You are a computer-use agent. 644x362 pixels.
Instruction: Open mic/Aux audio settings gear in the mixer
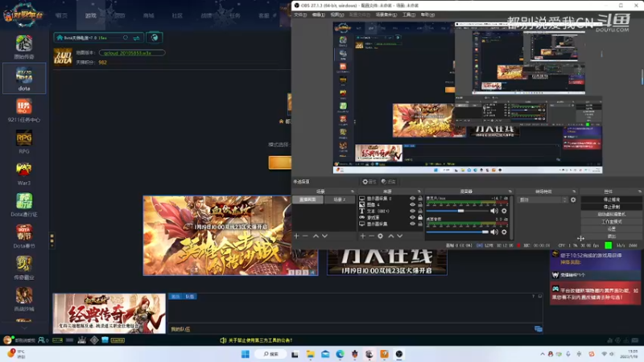[504, 211]
